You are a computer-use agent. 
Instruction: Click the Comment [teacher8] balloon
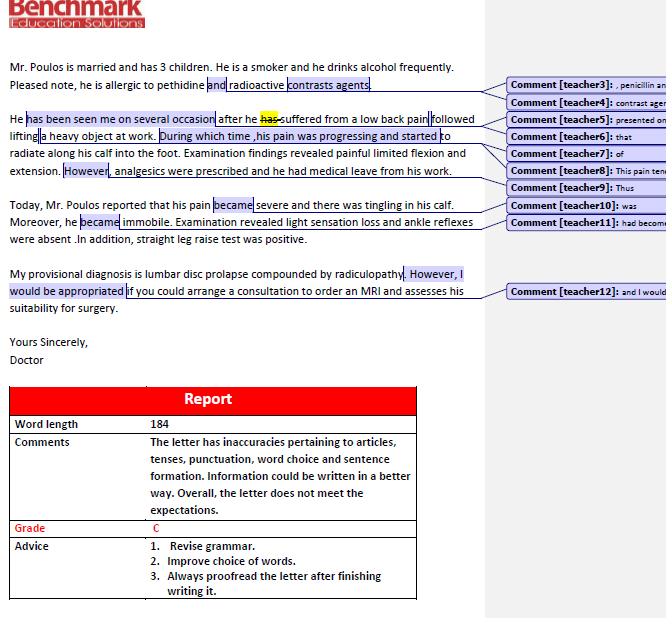pos(586,171)
